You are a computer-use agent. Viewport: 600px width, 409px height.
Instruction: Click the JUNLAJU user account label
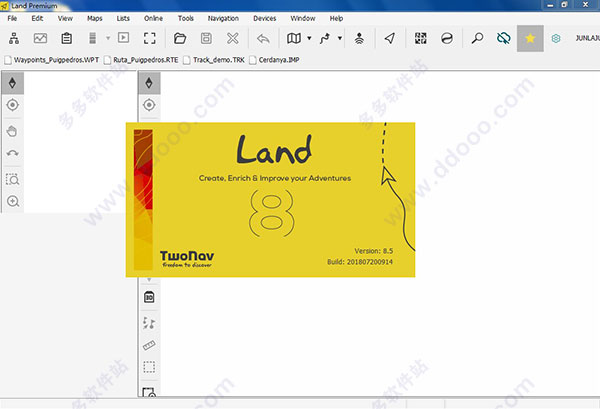tap(587, 38)
